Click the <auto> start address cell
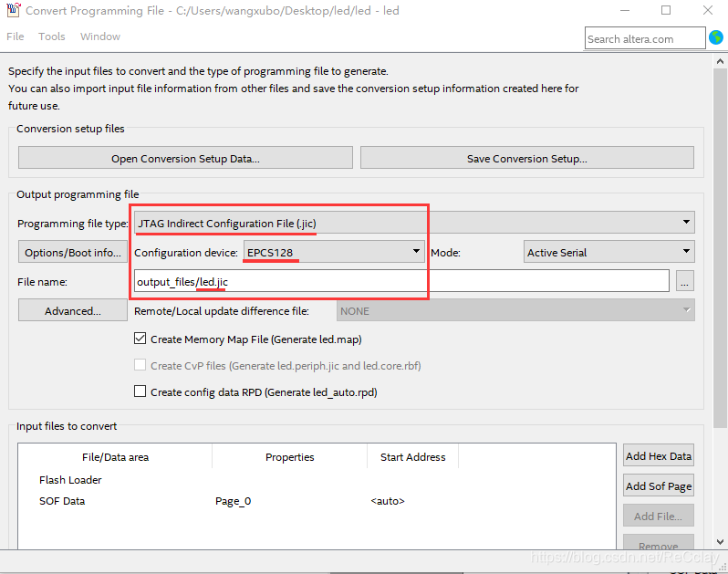The height and width of the screenshot is (574, 728). pyautogui.click(x=388, y=501)
